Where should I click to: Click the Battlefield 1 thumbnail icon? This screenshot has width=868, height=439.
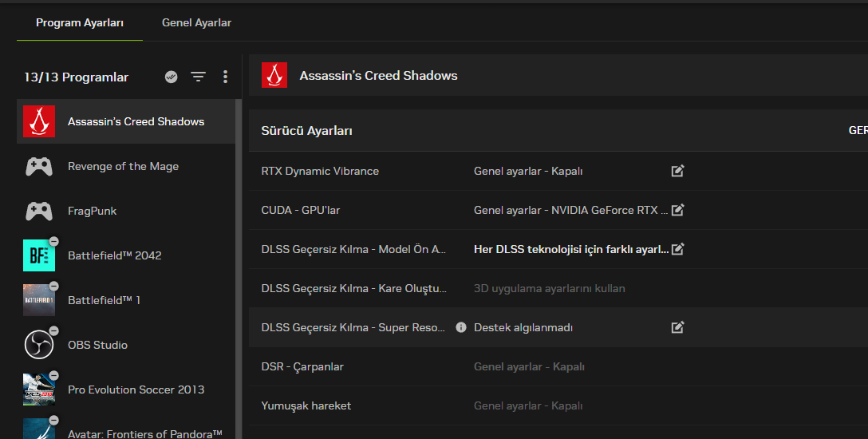point(39,300)
